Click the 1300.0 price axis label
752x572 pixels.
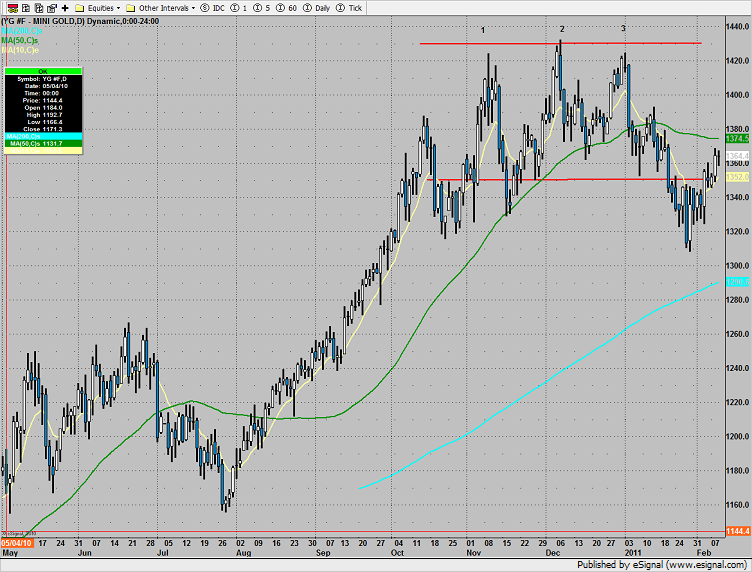[737, 265]
